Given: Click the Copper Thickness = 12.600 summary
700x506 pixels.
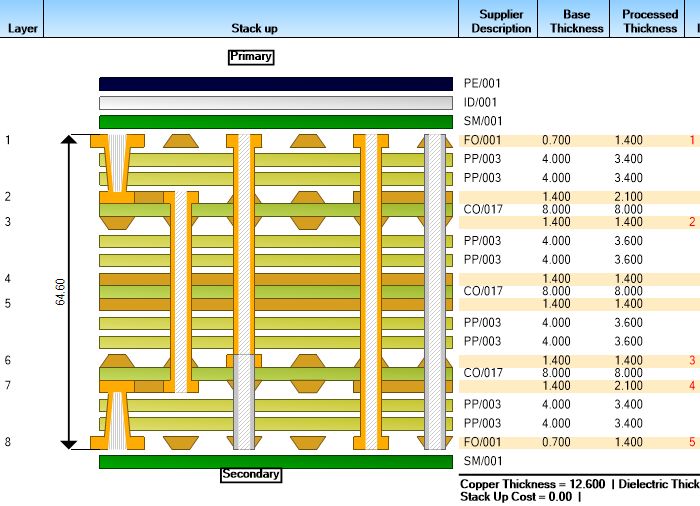Looking at the screenshot, I should pos(532,484).
